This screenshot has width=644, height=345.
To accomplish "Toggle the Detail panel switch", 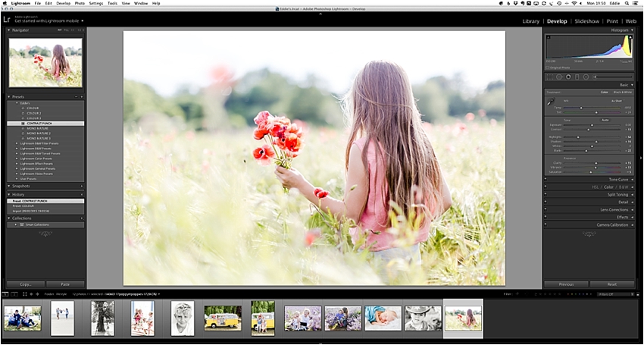I will click(546, 202).
